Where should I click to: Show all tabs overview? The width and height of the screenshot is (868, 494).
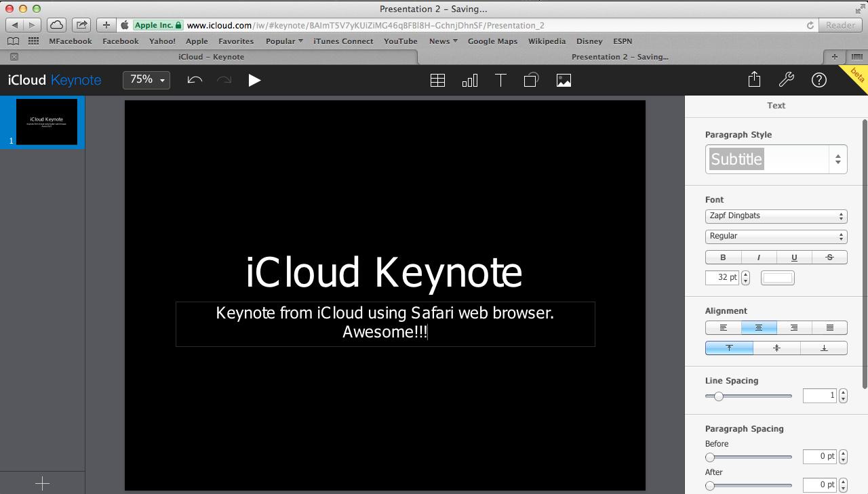tap(856, 57)
